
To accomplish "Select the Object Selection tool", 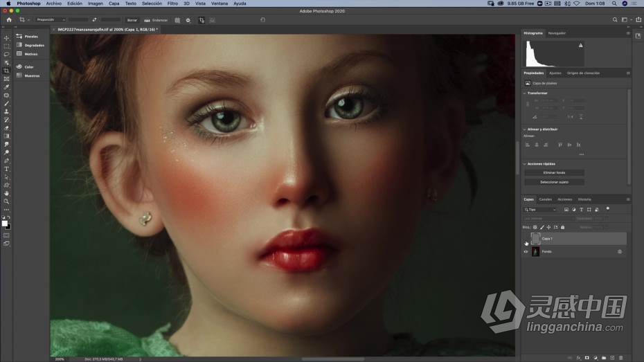I will [x=6, y=62].
